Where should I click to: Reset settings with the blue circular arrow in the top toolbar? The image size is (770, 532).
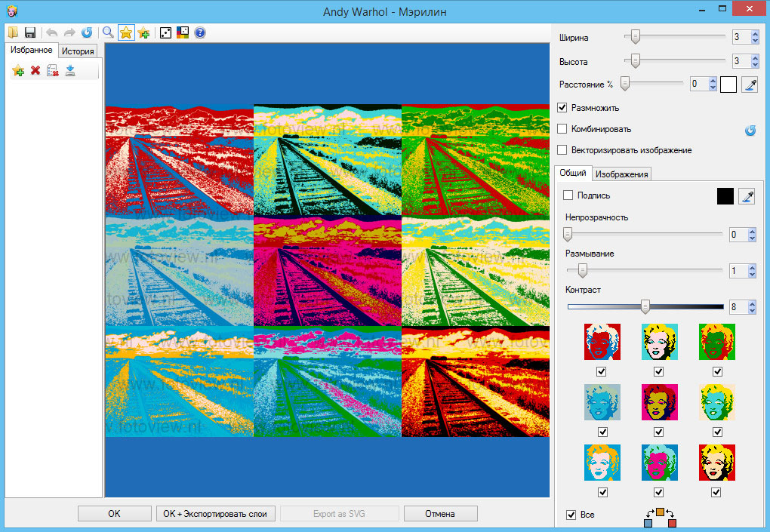(x=87, y=33)
